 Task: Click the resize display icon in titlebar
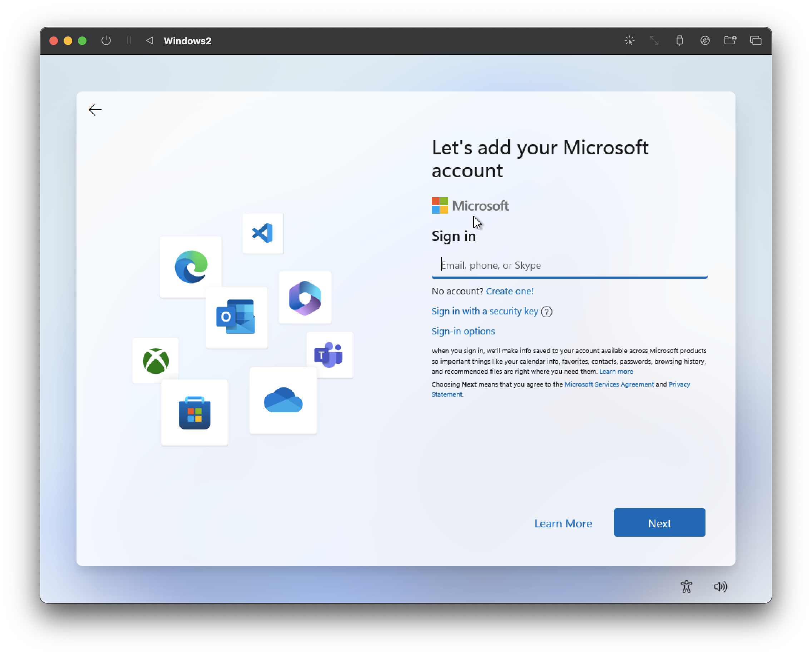click(654, 40)
